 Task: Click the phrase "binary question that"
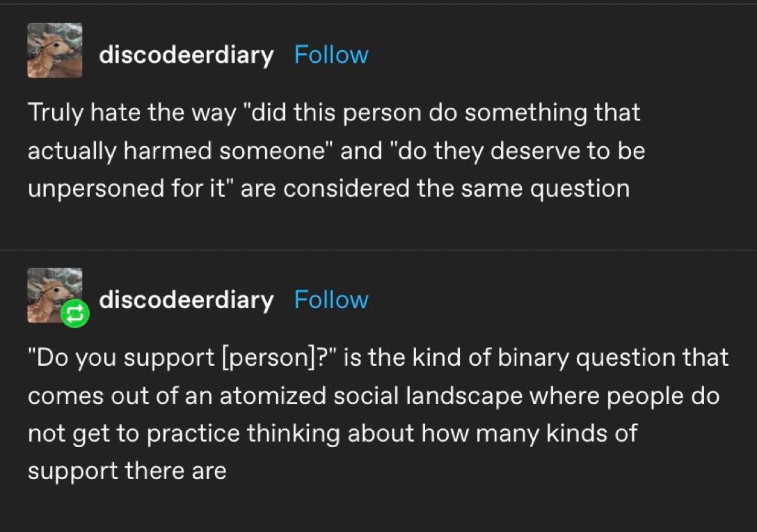coord(613,357)
